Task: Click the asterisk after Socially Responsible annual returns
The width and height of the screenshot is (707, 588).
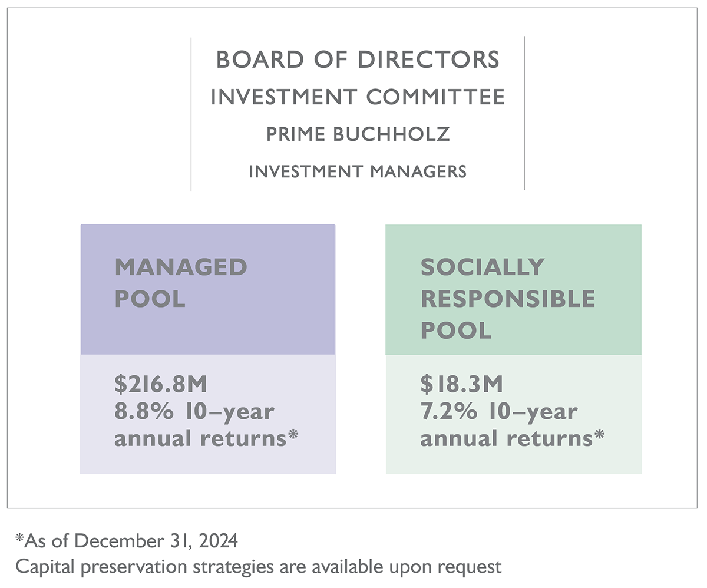Action: 599,436
